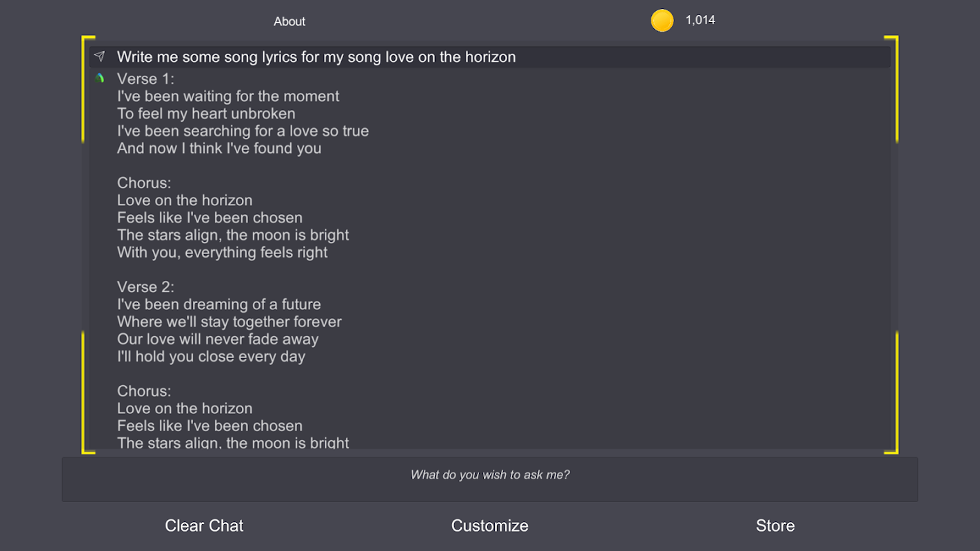Screen dimensions: 980x551
Task: Select the user prompt about song lyrics
Action: (x=316, y=56)
